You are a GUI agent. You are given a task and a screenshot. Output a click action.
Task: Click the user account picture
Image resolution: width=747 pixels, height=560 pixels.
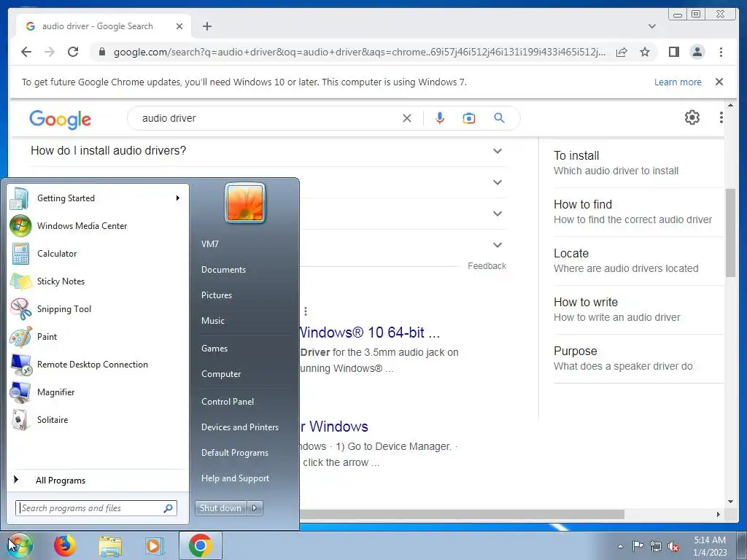pyautogui.click(x=245, y=203)
